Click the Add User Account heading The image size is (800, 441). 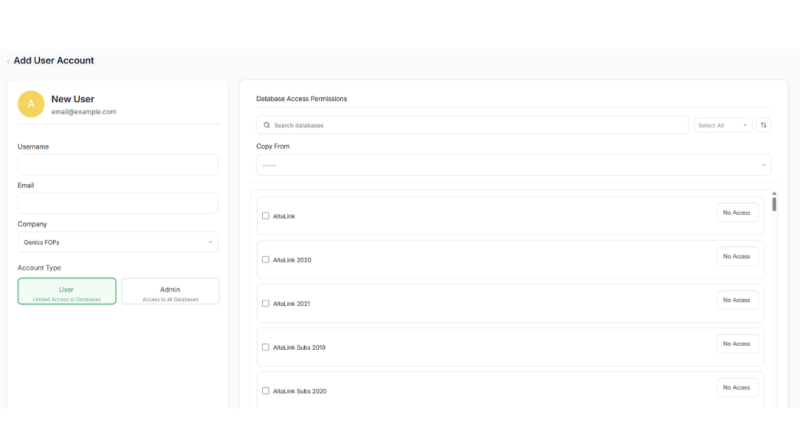(x=54, y=61)
